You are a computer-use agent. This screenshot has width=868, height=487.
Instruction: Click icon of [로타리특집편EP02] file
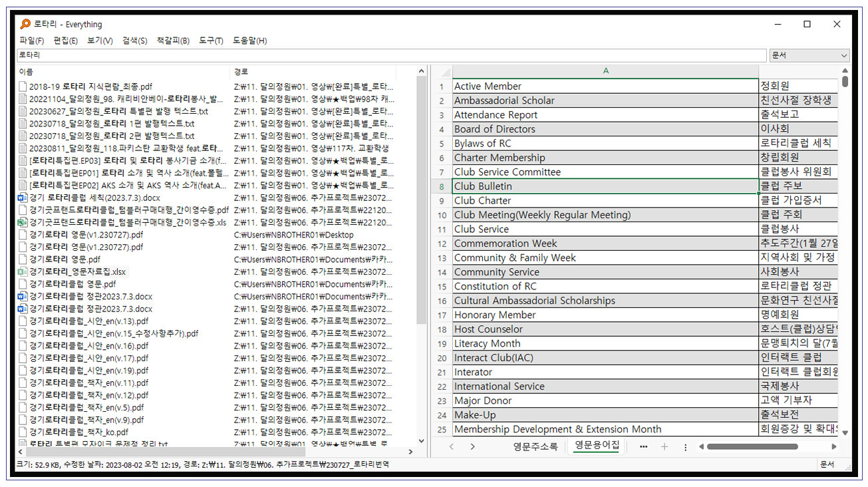tap(23, 185)
